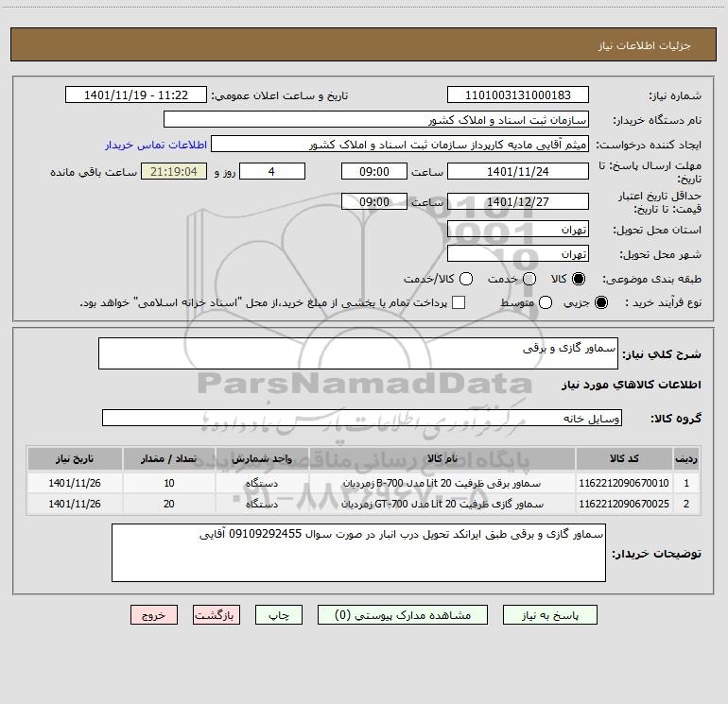
Task: Click the واحد شمارش column header
Action: [x=262, y=459]
